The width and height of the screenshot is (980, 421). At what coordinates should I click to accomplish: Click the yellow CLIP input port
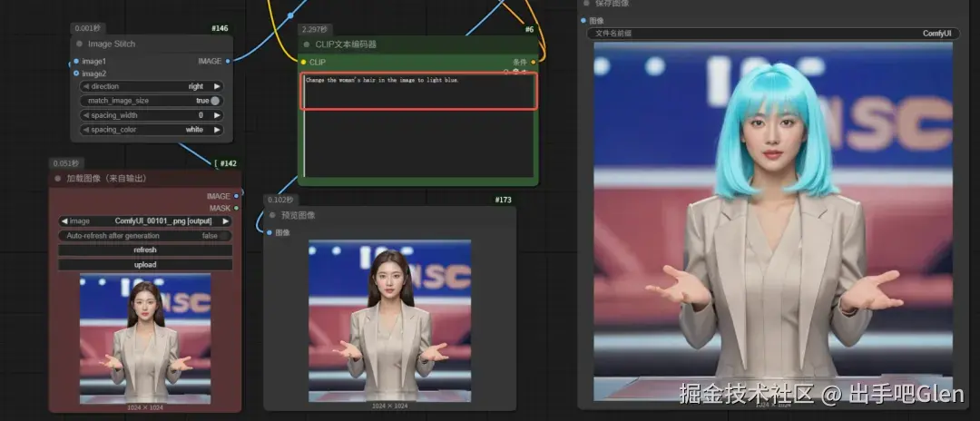click(x=304, y=62)
